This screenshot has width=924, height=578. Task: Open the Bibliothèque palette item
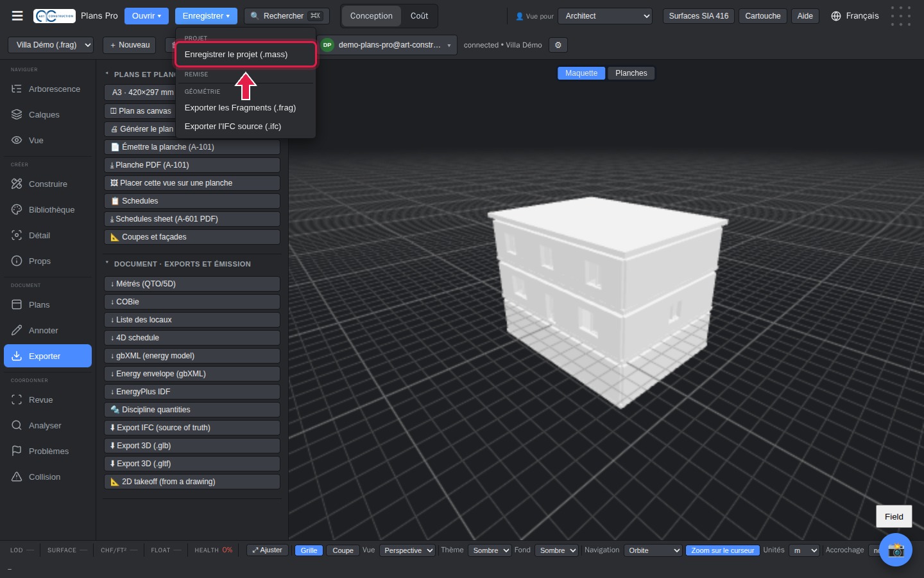coord(48,210)
